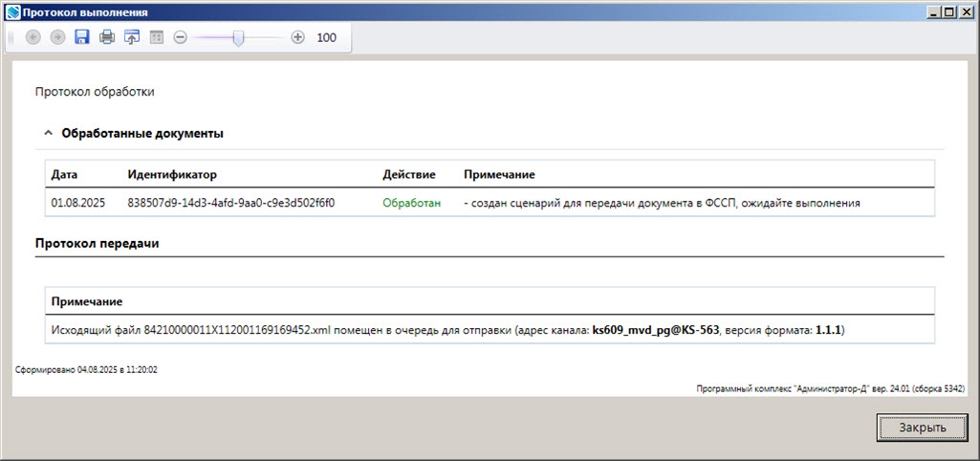
Task: Click the Идентификатор column header
Action: pos(172,174)
